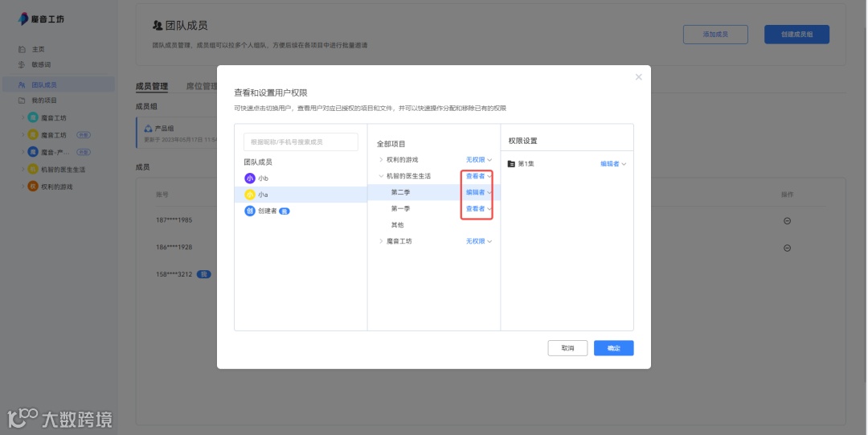Select 第一季 in the project tree
The height and width of the screenshot is (435, 868).
tap(400, 209)
